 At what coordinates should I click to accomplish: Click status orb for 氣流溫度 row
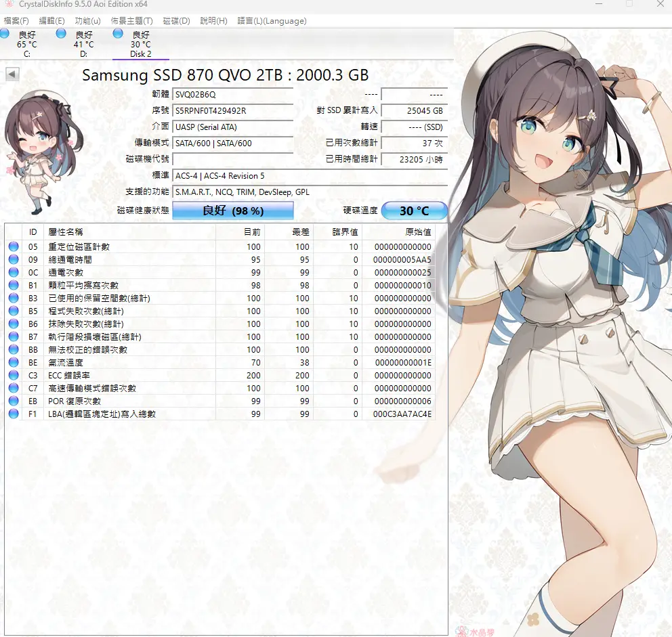click(x=14, y=363)
